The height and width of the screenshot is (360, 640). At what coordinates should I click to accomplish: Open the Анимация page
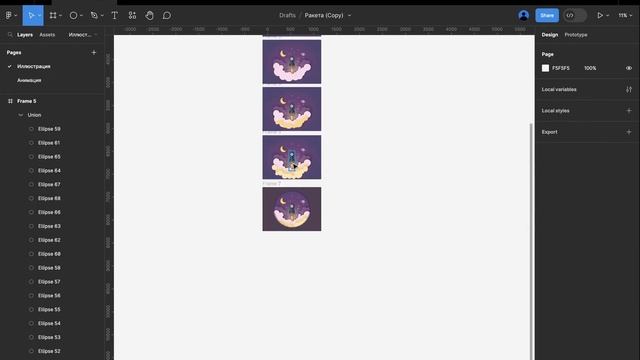click(x=29, y=80)
